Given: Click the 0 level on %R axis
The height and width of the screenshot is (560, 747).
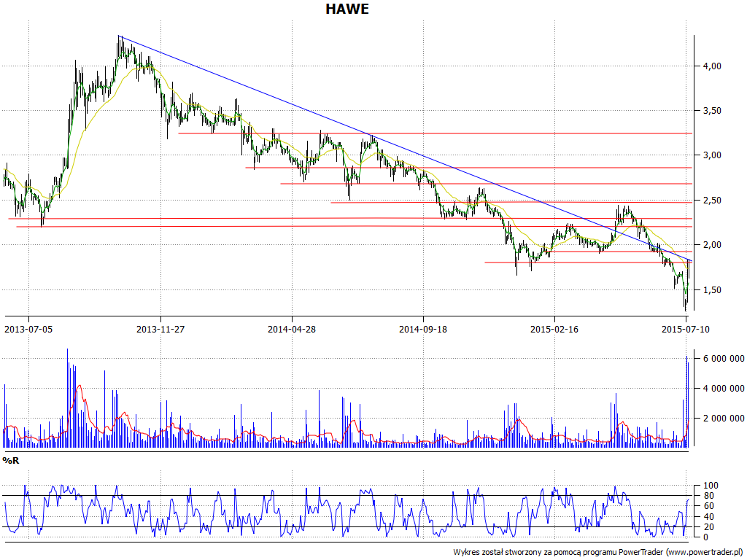Looking at the screenshot, I should pyautogui.click(x=705, y=537).
